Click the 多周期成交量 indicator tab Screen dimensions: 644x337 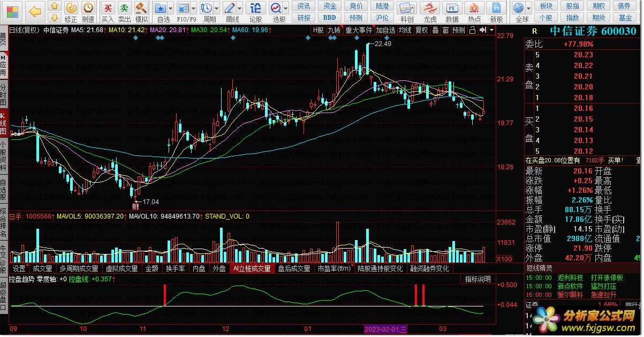[x=79, y=268]
